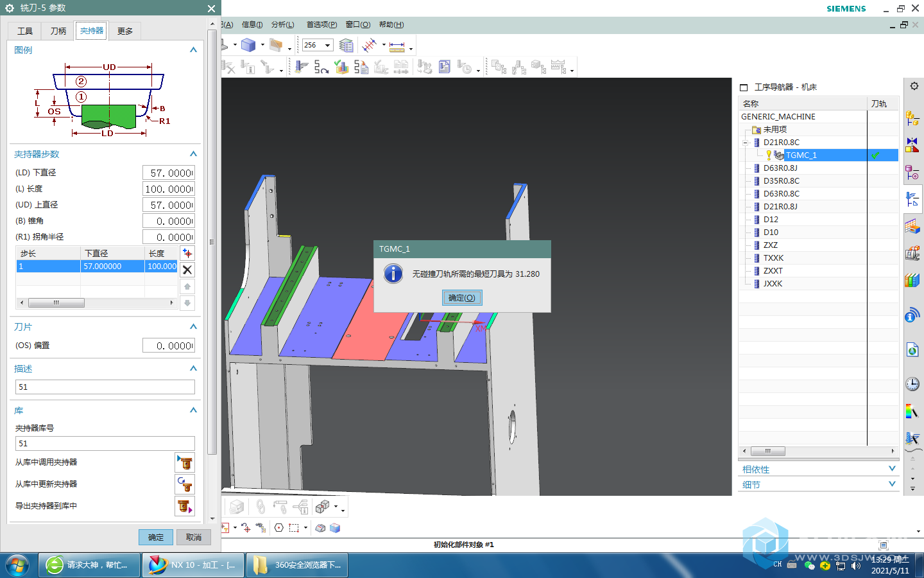Open the Constraint Navigator sidebar icon
Viewport: 924px width, 578px height.
click(912, 145)
